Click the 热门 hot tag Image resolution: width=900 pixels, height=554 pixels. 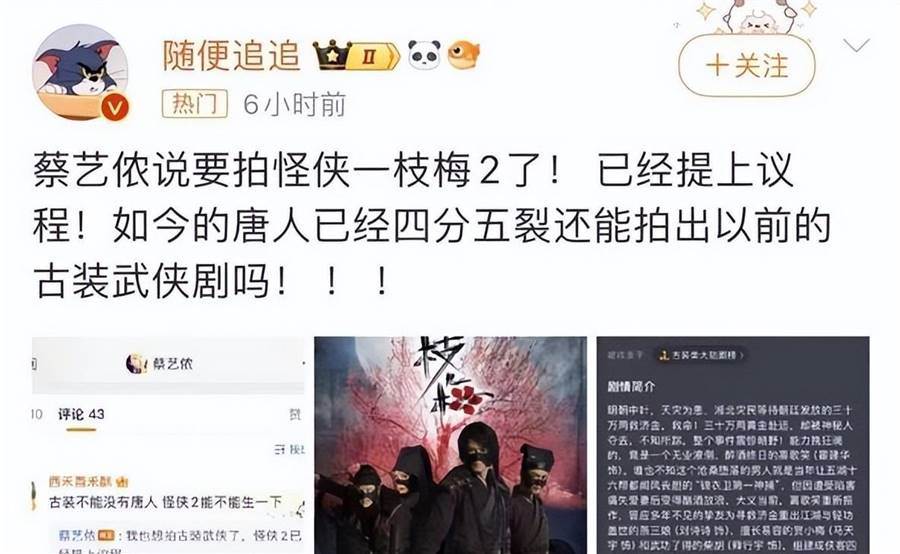point(195,104)
